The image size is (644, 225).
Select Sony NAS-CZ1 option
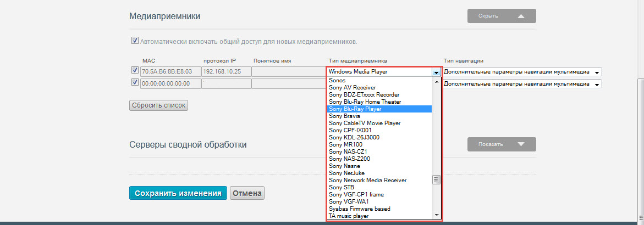click(x=379, y=151)
